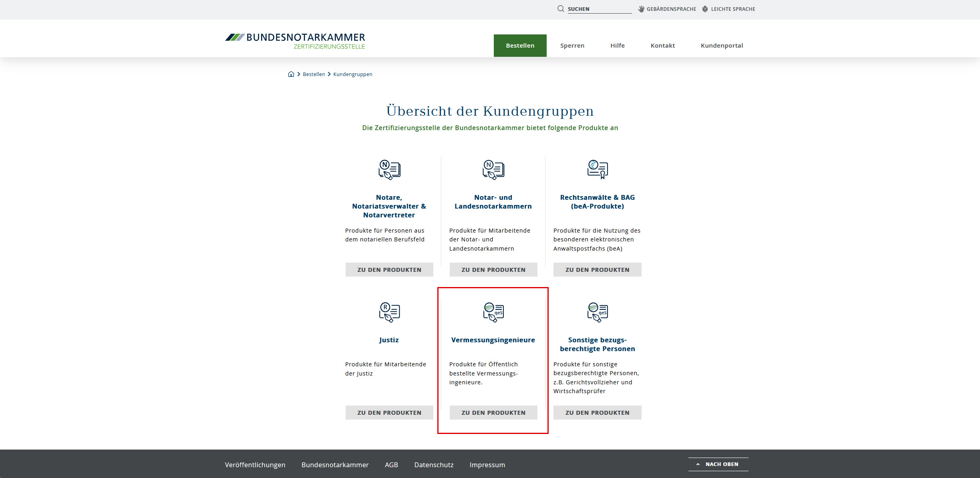This screenshot has width=980, height=478.
Task: Click the Vermessungsingenieure heading
Action: 493,340
